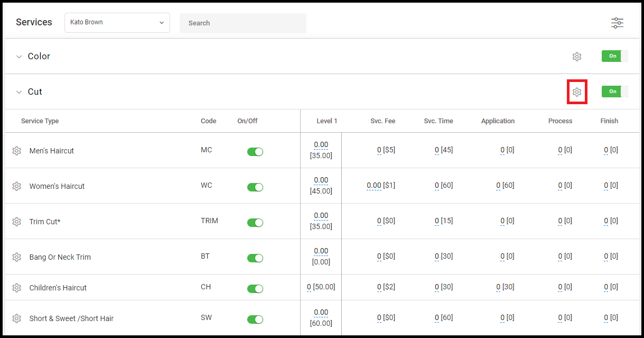The image size is (644, 338).
Task: Open the Kato Brown staff dropdown
Action: 117,23
